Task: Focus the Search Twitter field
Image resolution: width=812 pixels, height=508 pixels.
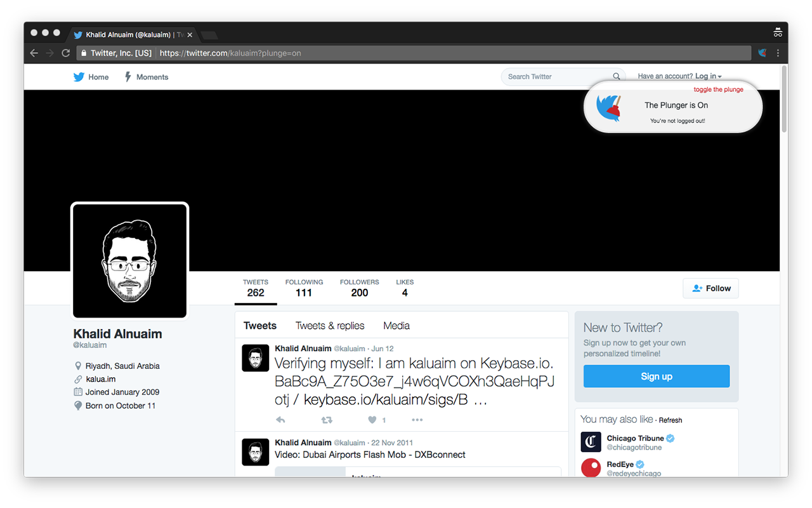Action: 563,76
